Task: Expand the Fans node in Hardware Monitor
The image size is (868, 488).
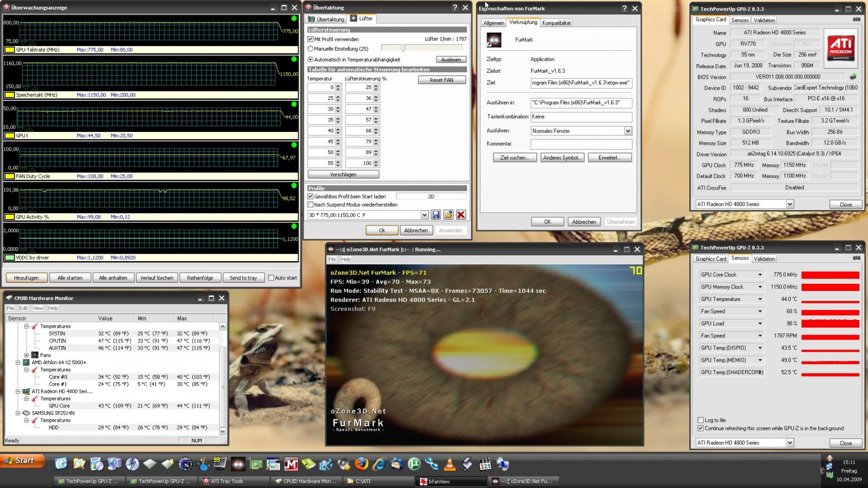Action: tap(26, 355)
